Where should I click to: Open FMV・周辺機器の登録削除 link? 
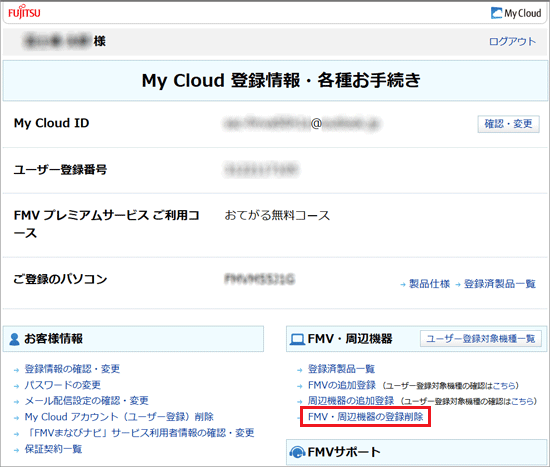[365, 417]
